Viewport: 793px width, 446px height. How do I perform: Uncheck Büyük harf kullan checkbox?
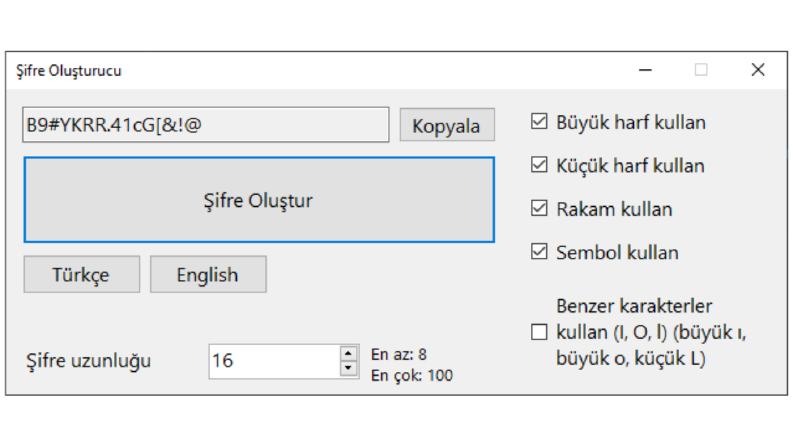[x=539, y=121]
